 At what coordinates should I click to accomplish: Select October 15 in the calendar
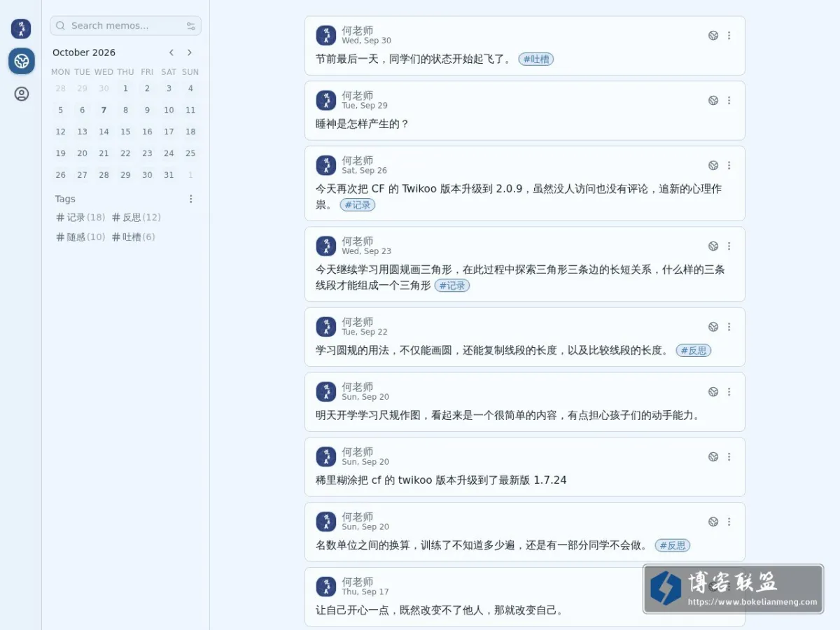point(125,132)
